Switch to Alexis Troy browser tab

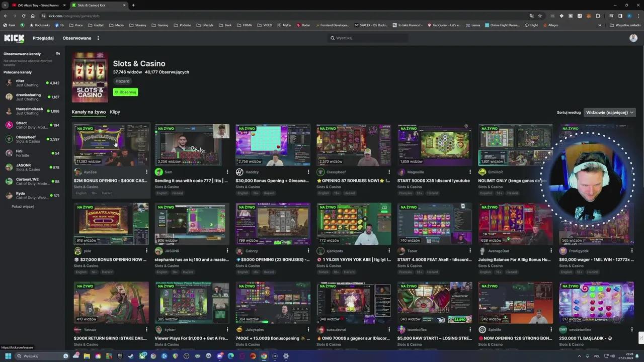pyautogui.click(x=38, y=5)
